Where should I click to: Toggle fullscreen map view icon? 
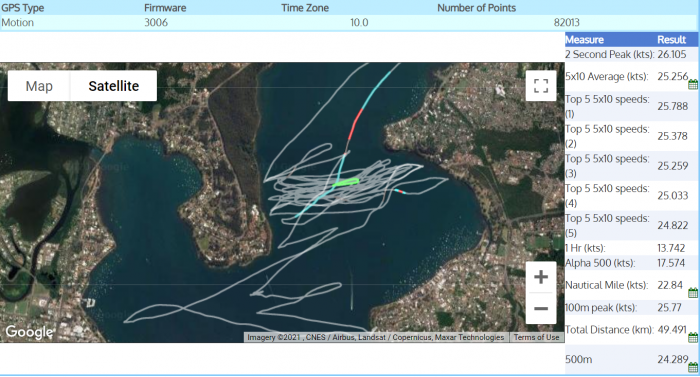coord(541,86)
